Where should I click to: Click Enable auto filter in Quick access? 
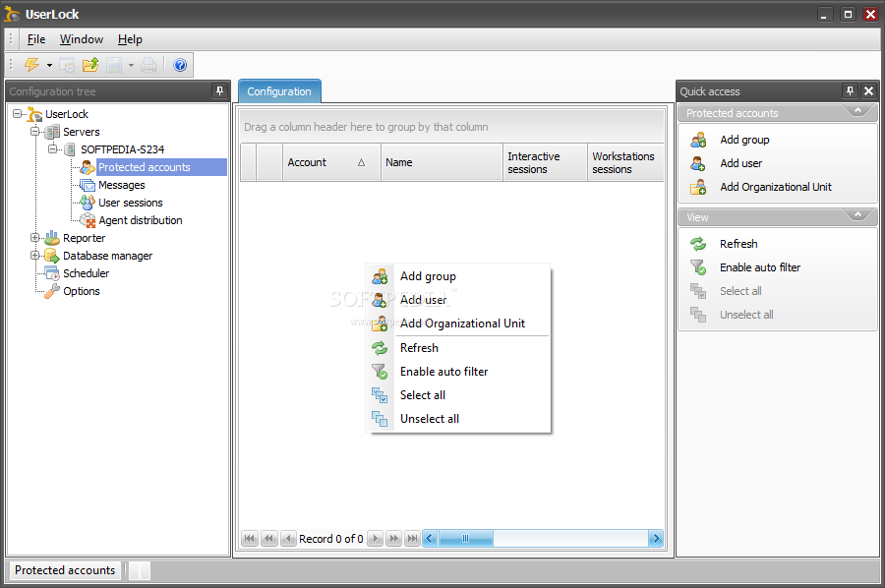coord(760,267)
